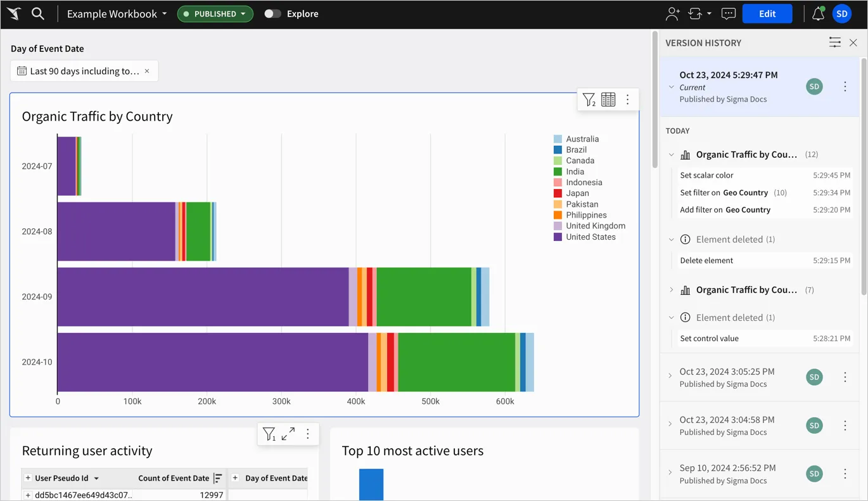The image size is (868, 501).
Task: Click the India green legend swatch
Action: tap(558, 172)
